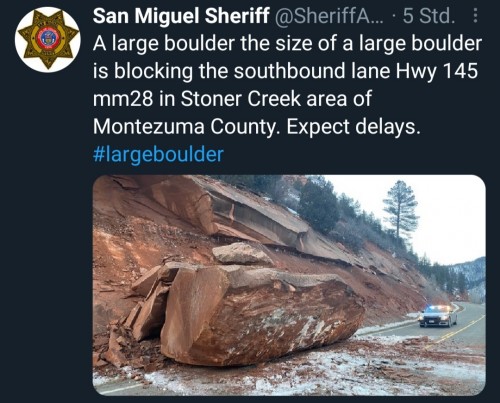Click 'mm28' in the tweet text
This screenshot has width=500, height=403.
123,99
